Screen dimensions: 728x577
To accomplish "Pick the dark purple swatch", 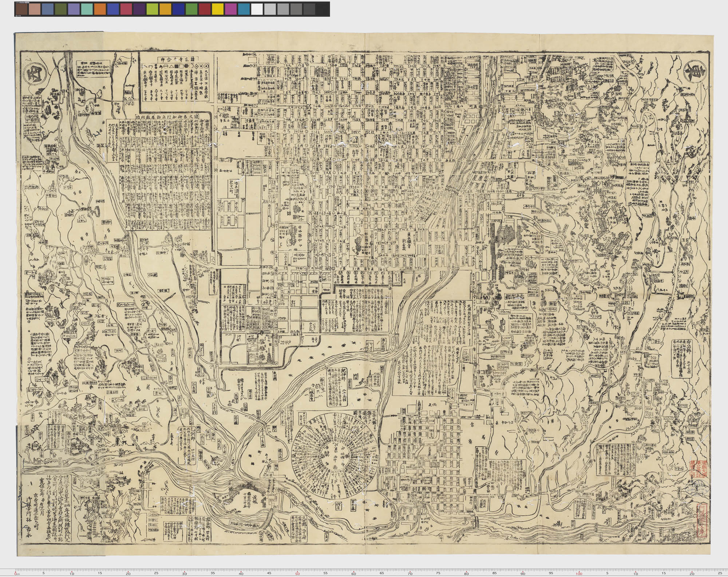I will pyautogui.click(x=139, y=9).
